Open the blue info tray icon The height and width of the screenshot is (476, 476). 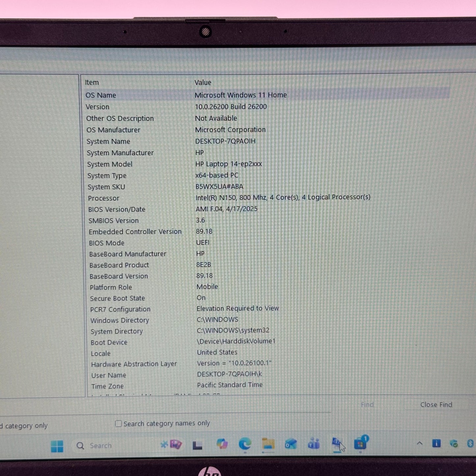(436, 443)
